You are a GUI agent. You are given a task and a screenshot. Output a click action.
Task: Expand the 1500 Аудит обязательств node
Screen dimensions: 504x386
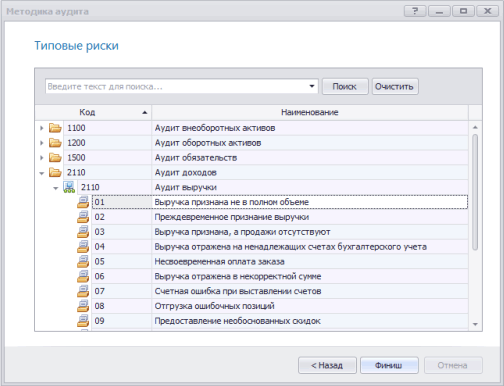42,157
